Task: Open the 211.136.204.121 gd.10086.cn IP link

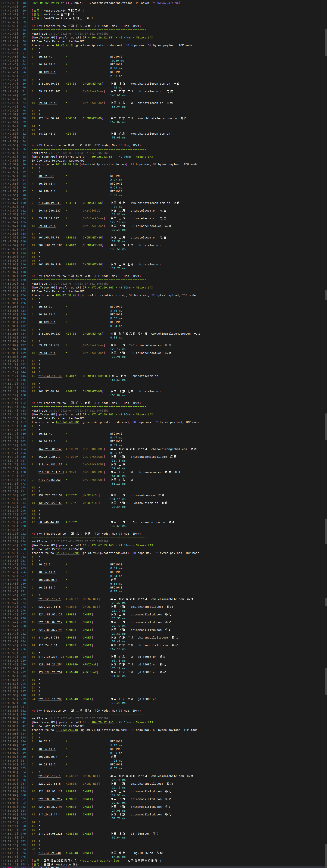Action: coord(51,657)
